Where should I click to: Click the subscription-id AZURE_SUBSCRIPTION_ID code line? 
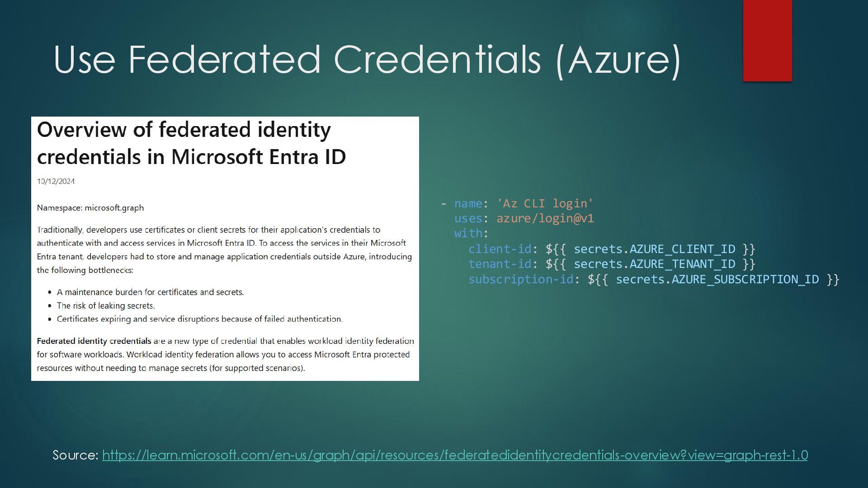click(654, 279)
